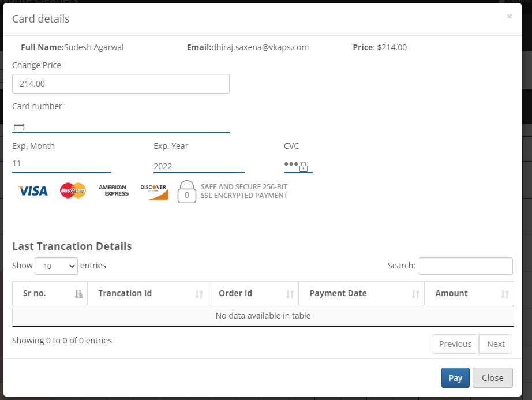Image resolution: width=532 pixels, height=400 pixels.
Task: Click the Close button
Action: point(492,378)
